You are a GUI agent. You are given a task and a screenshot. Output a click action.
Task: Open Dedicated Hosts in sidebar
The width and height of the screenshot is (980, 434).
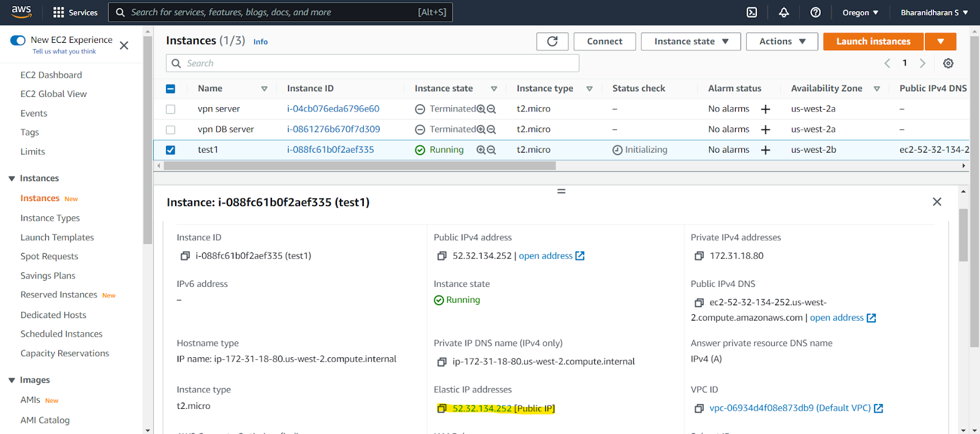[53, 315]
